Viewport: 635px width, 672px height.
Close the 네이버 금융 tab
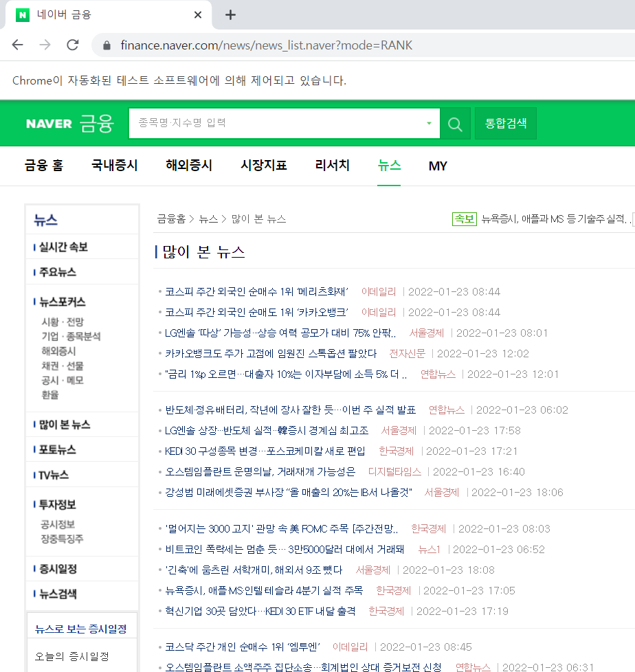tap(198, 15)
